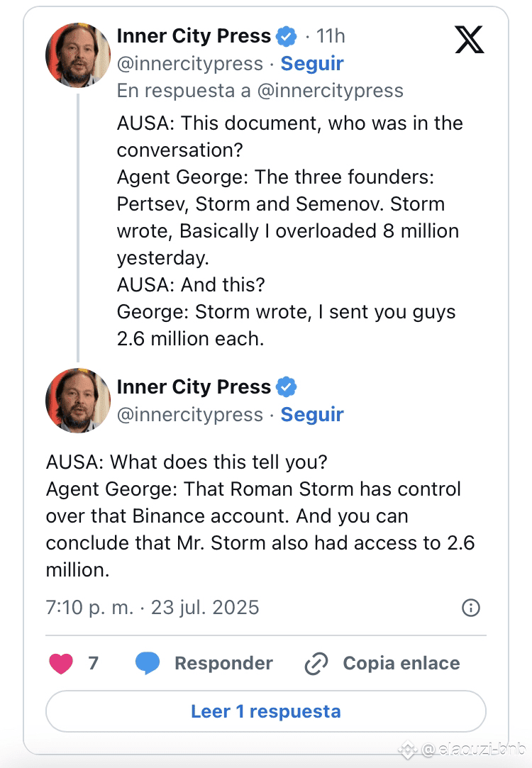Open the 11h timestamp link

(331, 36)
